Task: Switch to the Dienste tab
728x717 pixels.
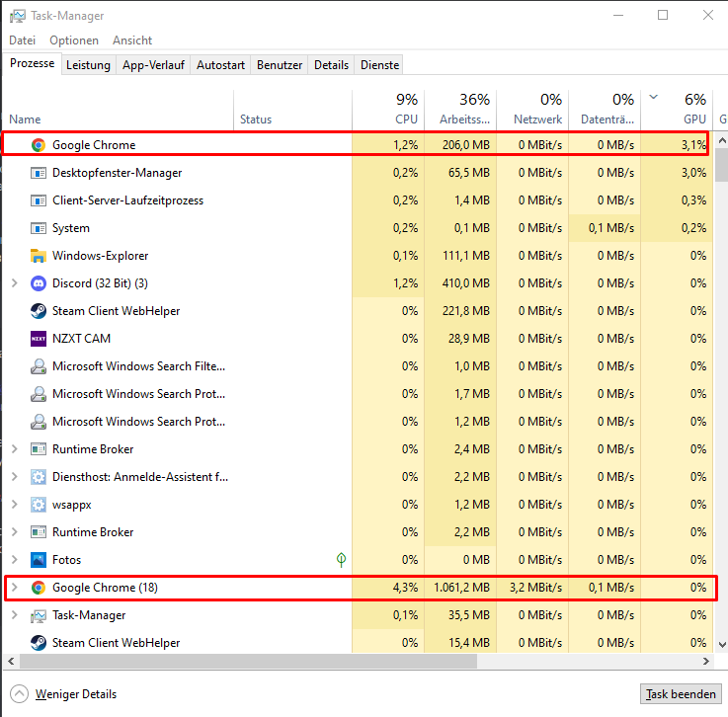Action: pos(379,65)
